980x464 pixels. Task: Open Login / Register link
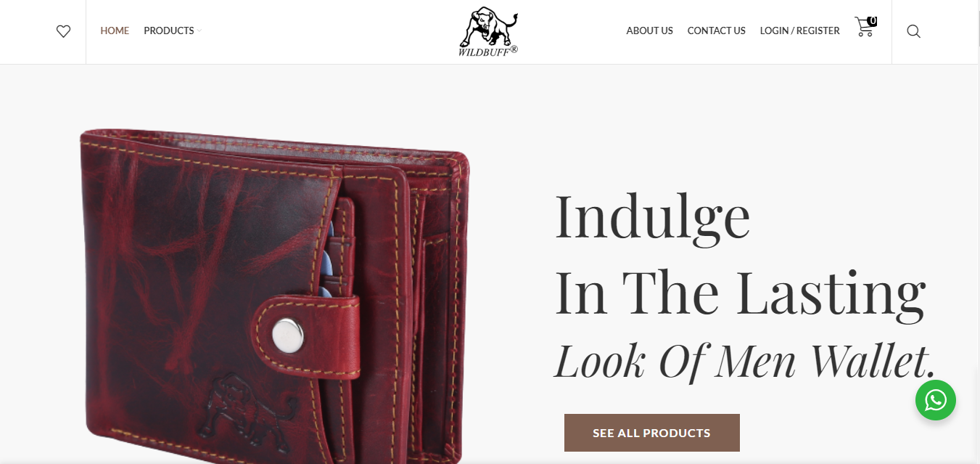point(800,31)
